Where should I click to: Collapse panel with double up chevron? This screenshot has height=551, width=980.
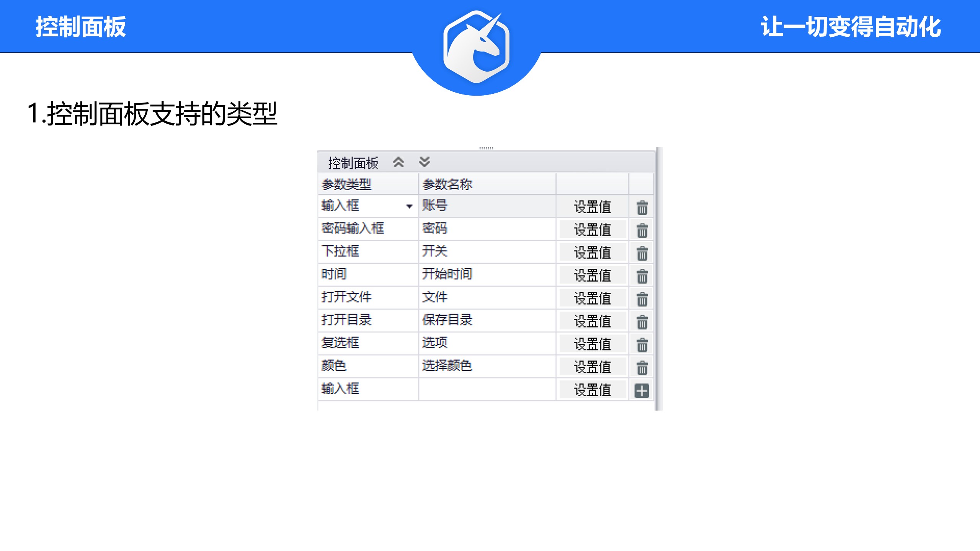(399, 162)
